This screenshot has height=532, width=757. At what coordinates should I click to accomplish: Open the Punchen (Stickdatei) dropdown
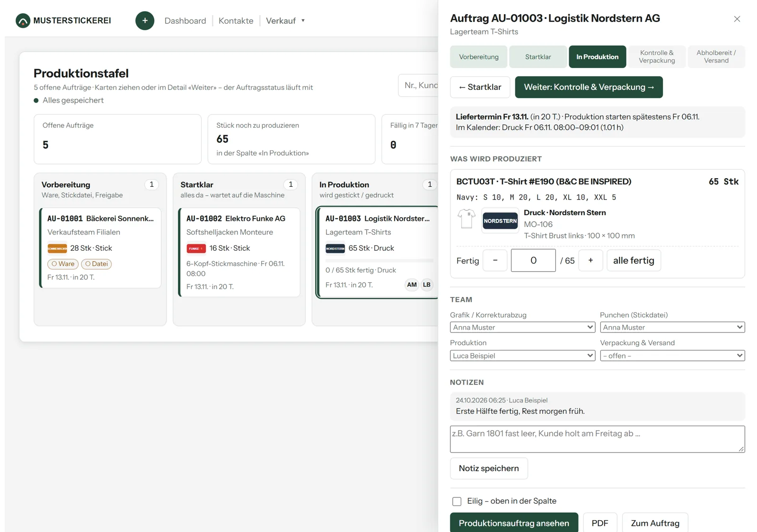pyautogui.click(x=672, y=327)
